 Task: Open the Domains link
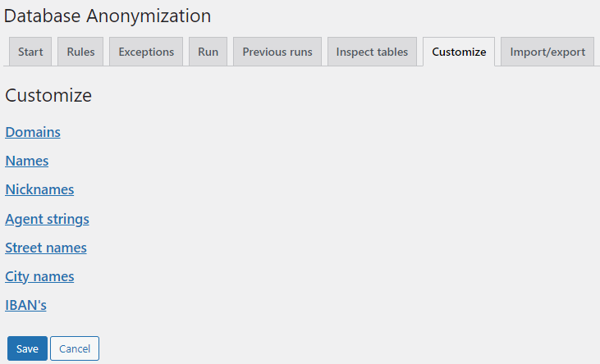[33, 132]
